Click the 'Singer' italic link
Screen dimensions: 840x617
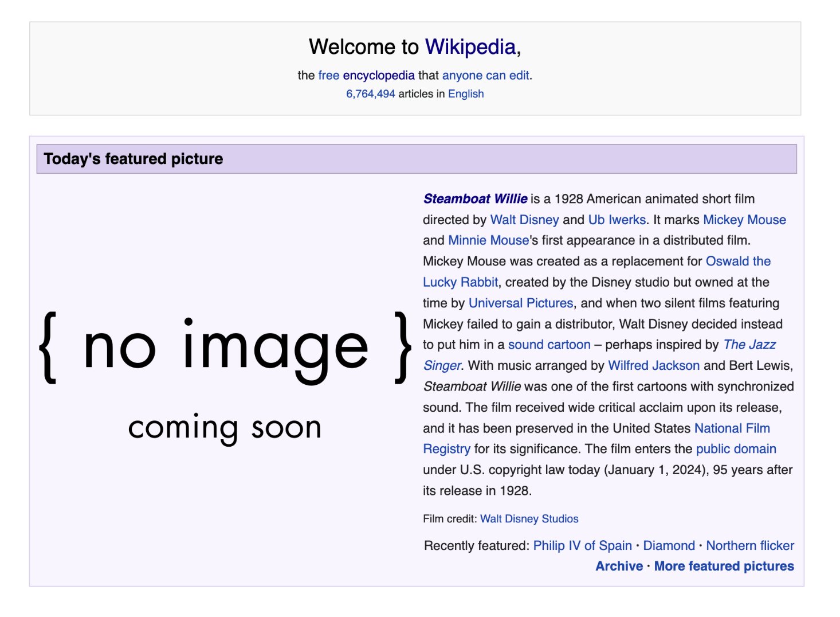click(x=442, y=365)
